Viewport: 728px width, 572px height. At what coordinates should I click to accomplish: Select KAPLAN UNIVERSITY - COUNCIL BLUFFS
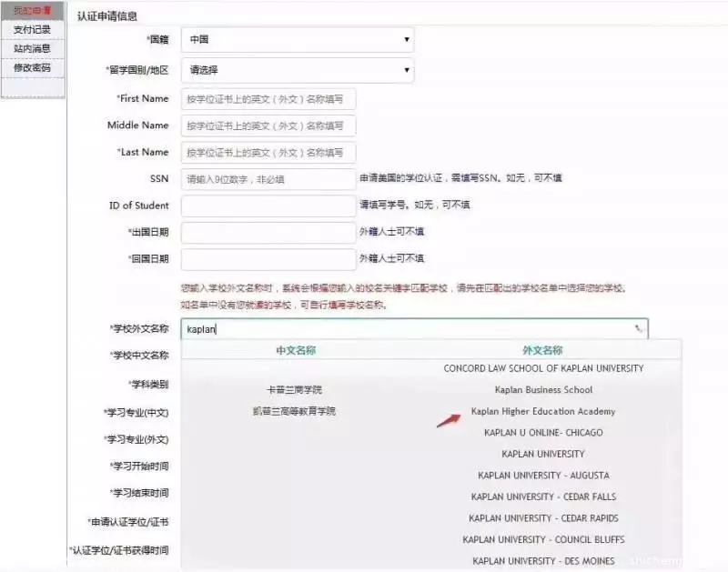pos(543,539)
